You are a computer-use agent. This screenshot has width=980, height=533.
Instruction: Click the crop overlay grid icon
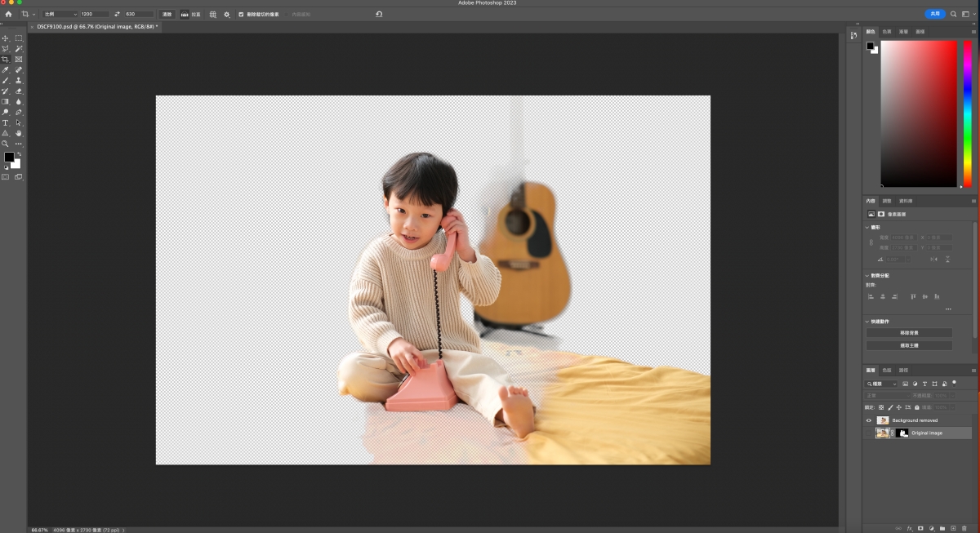213,14
